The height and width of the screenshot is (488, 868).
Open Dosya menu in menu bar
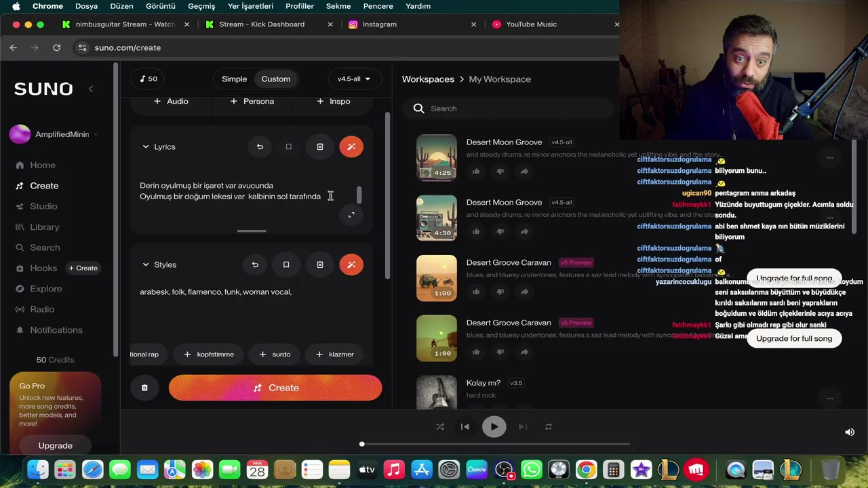coord(86,6)
